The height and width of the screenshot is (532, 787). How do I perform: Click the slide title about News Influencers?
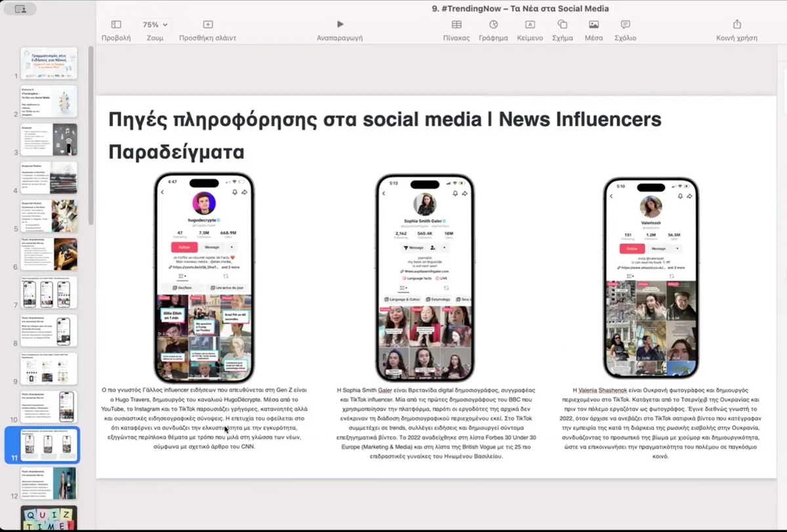click(x=384, y=119)
